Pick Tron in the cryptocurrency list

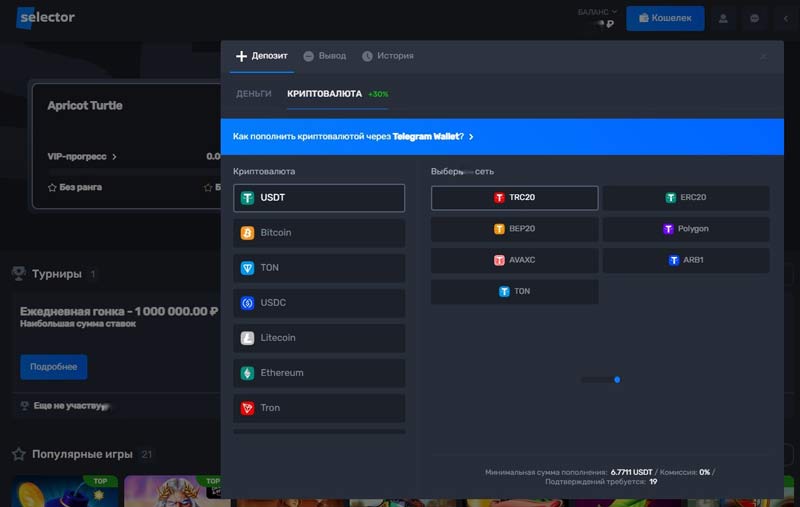click(319, 408)
